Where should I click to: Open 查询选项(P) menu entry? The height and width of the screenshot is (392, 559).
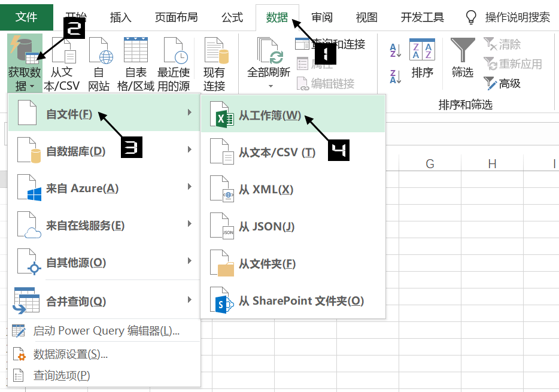[104, 375]
